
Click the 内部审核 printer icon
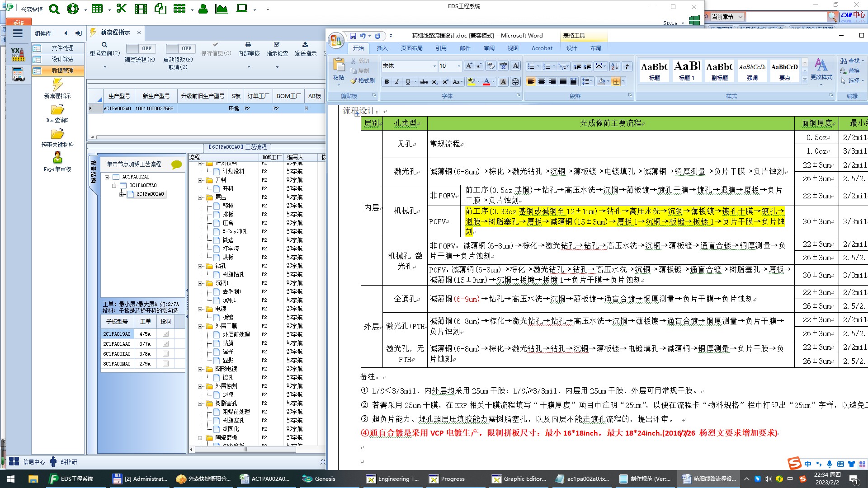(x=248, y=45)
